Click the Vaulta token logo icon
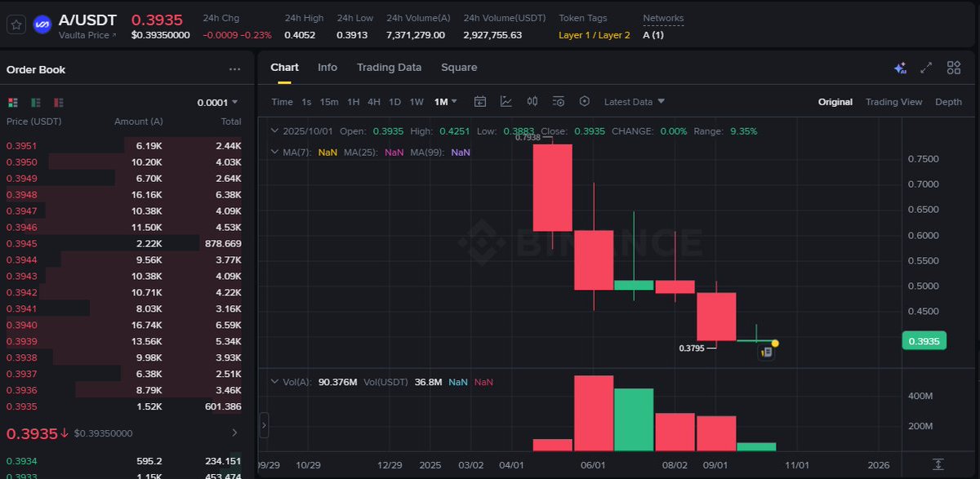 coord(42,25)
